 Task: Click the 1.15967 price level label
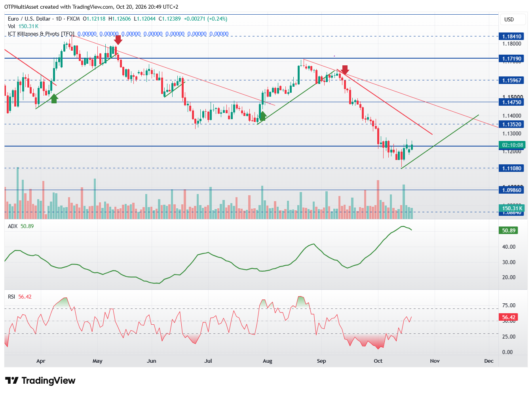point(512,80)
